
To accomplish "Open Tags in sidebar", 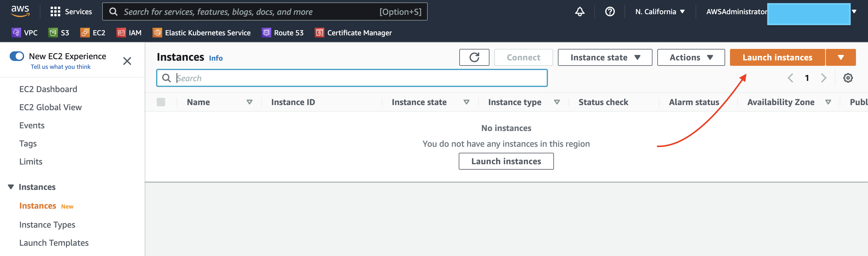I will pos(28,143).
